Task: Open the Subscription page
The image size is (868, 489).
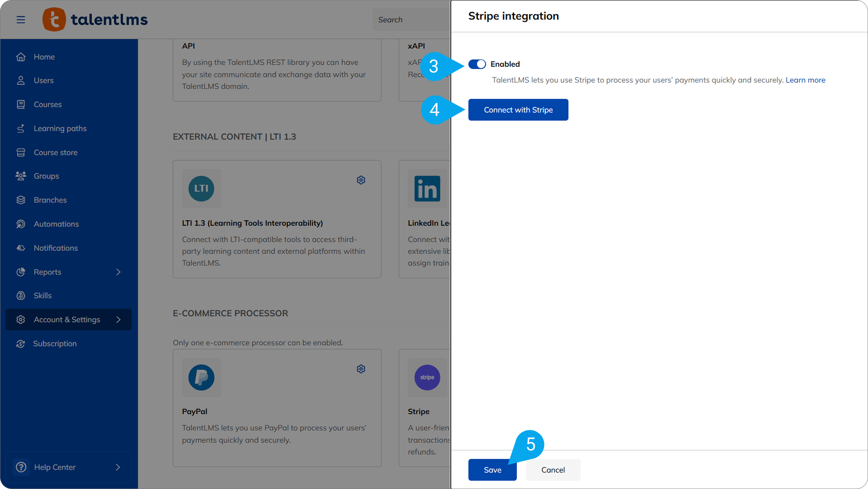Action: pyautogui.click(x=55, y=344)
